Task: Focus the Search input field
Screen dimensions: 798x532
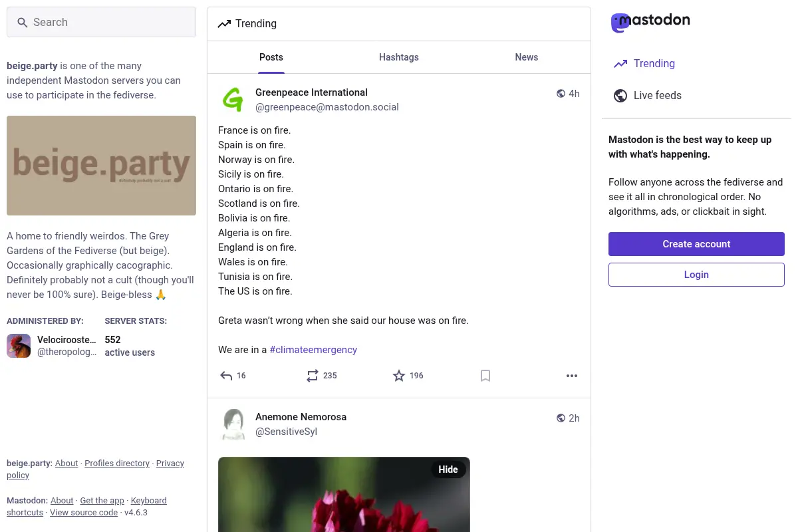Action: pos(101,22)
